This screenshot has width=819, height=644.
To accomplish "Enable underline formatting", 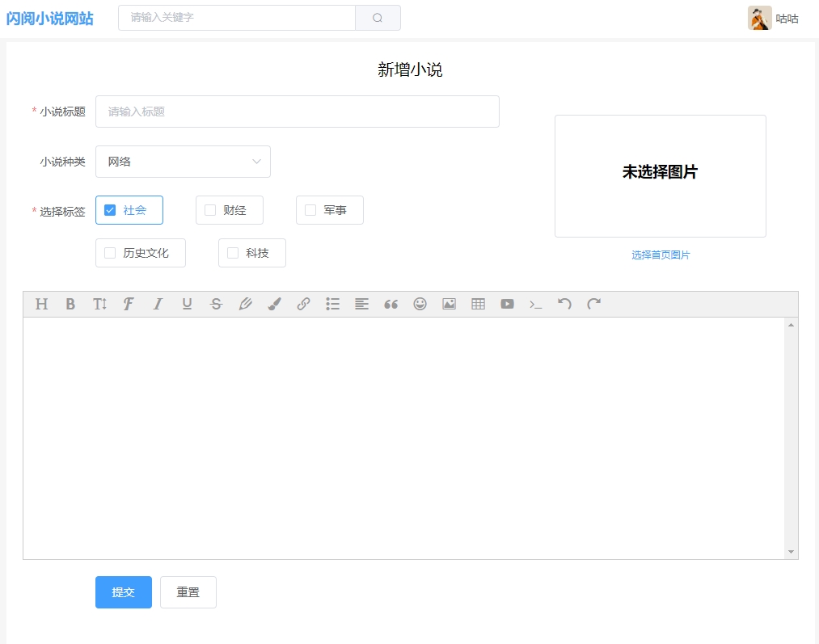I will (x=187, y=304).
